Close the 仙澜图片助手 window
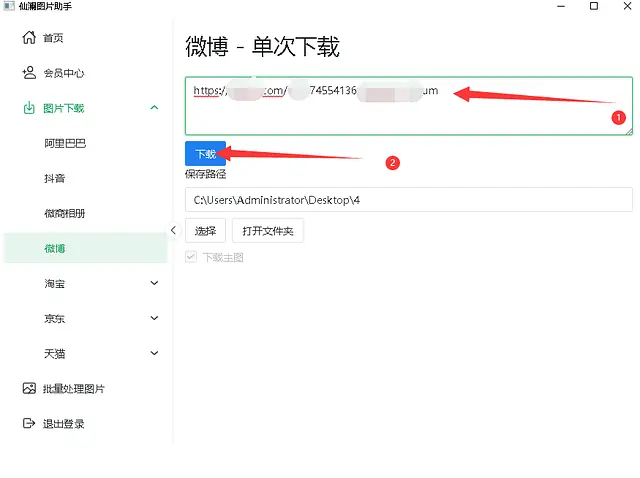This screenshot has width=640, height=478. (627, 6)
